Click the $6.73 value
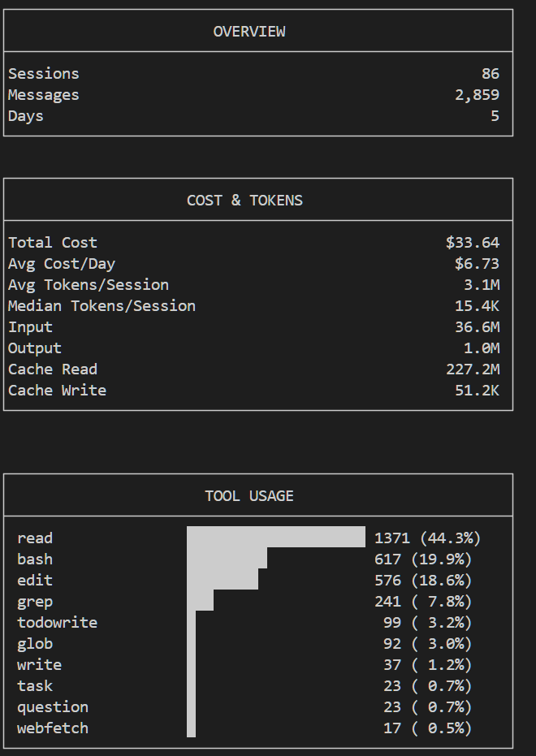This screenshot has width=536, height=756. point(478,264)
